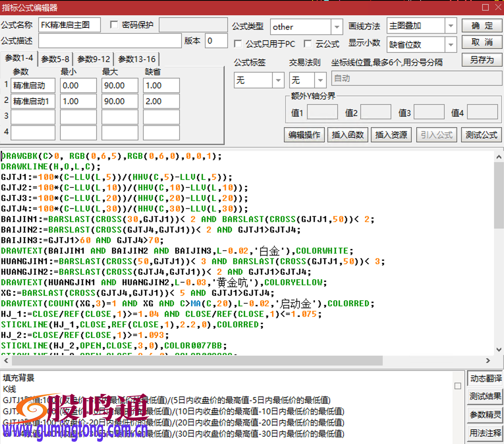The image size is (504, 444).
Task: Open the 显示小数 dropdown showing 缺省位数
Action: (451, 45)
